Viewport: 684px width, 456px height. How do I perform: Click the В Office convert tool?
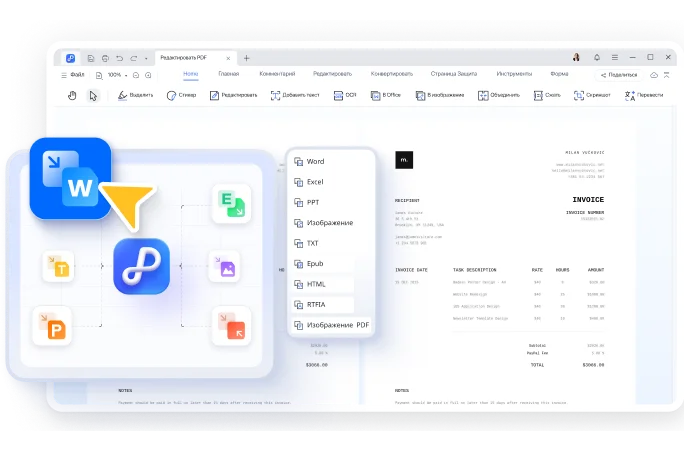[386, 95]
